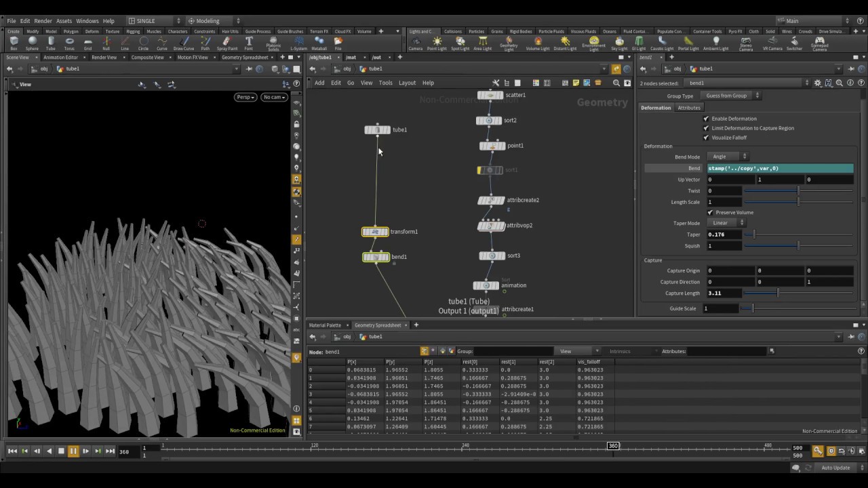Image resolution: width=868 pixels, height=488 pixels.
Task: Select the Sphere shelf tool
Action: click(x=32, y=43)
